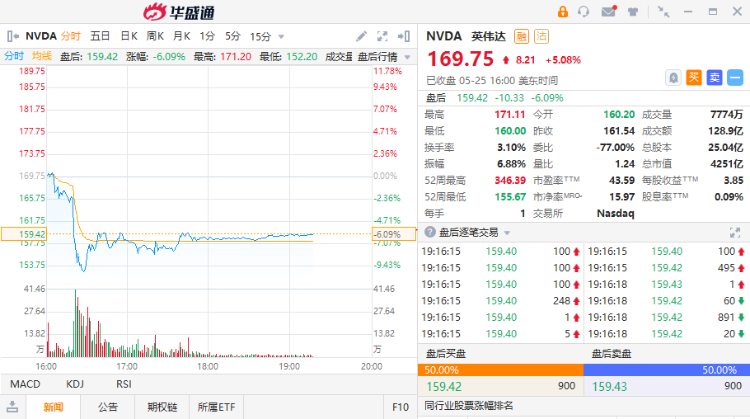Open the messages envelope icon
This screenshot has height=419, width=750.
(609, 11)
